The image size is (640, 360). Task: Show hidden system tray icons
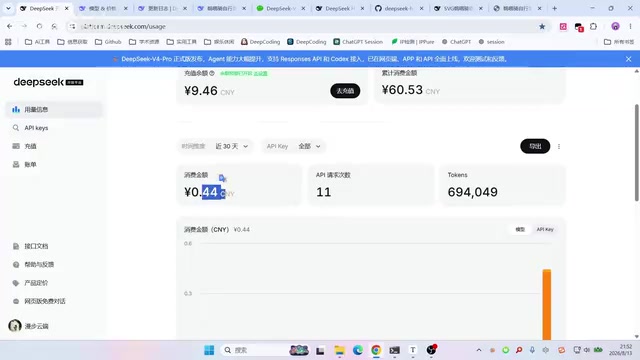click(x=479, y=350)
